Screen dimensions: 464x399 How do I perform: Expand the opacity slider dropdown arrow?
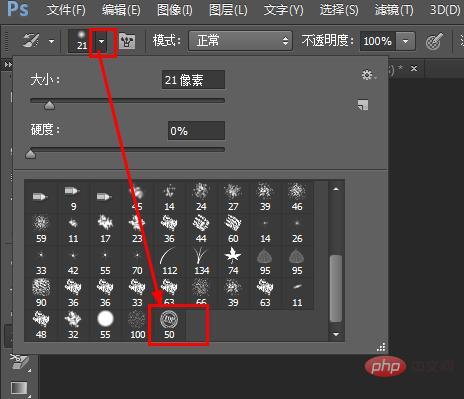(405, 41)
